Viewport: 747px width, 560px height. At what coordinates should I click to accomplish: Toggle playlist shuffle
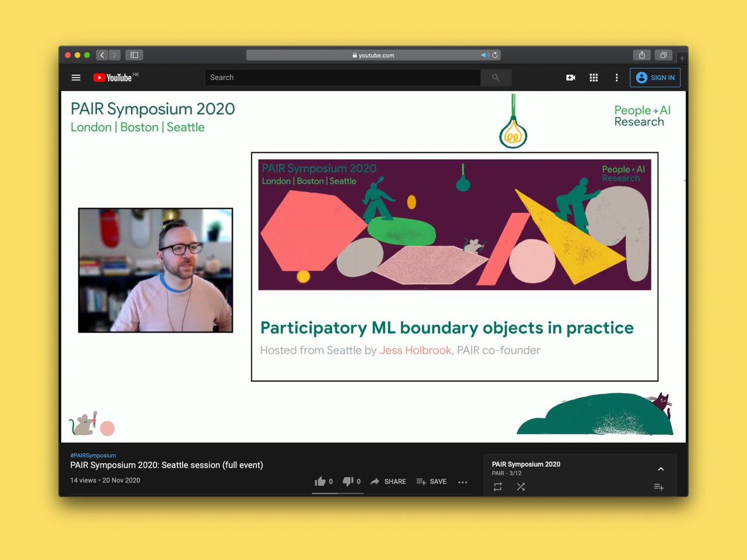(521, 487)
